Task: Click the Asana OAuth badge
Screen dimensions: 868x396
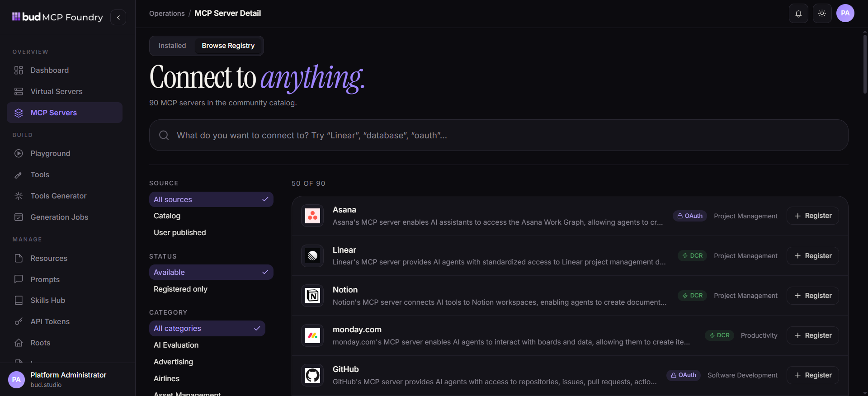Action: (x=690, y=216)
